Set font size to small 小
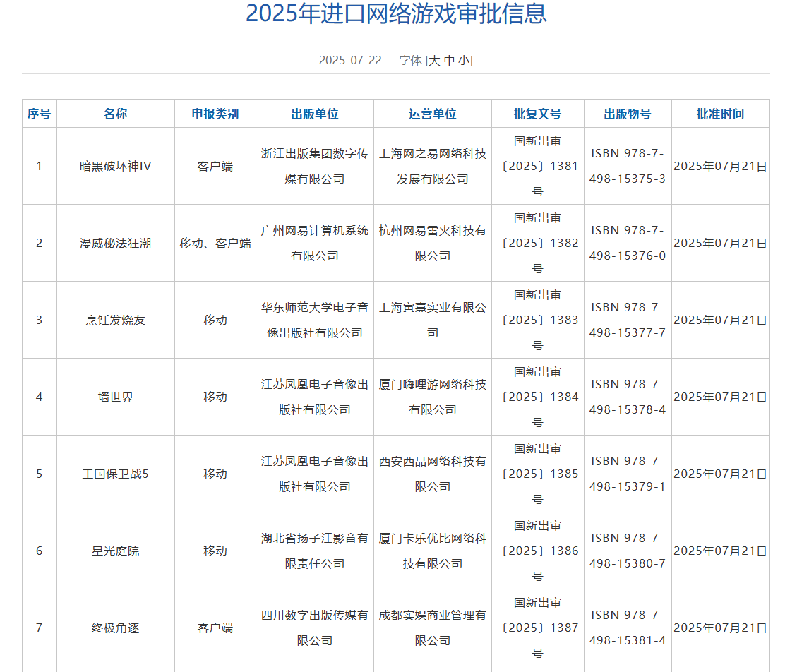Image resolution: width=785 pixels, height=672 pixels. (464, 61)
